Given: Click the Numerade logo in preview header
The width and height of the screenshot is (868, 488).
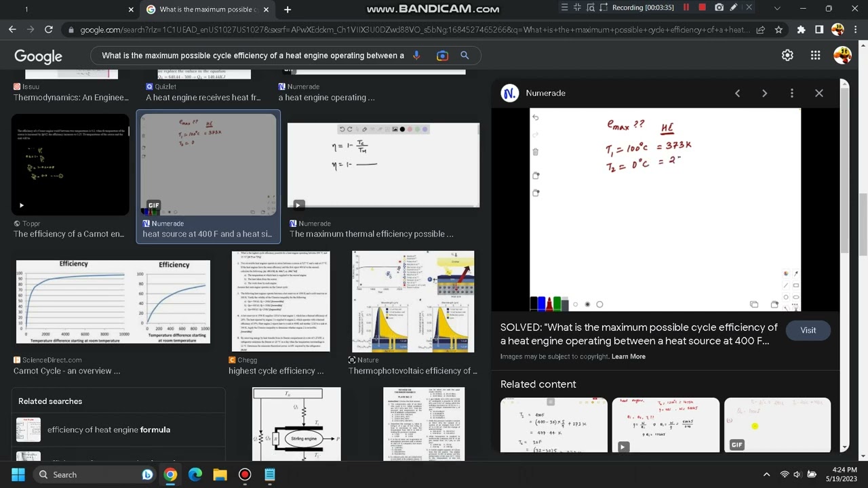Looking at the screenshot, I should pos(509,94).
